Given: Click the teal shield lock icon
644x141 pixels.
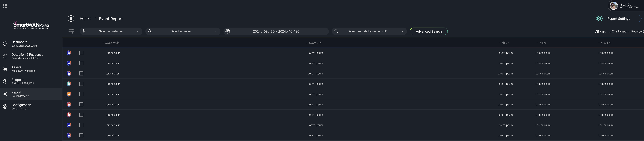Looking at the screenshot, I should click(69, 84).
